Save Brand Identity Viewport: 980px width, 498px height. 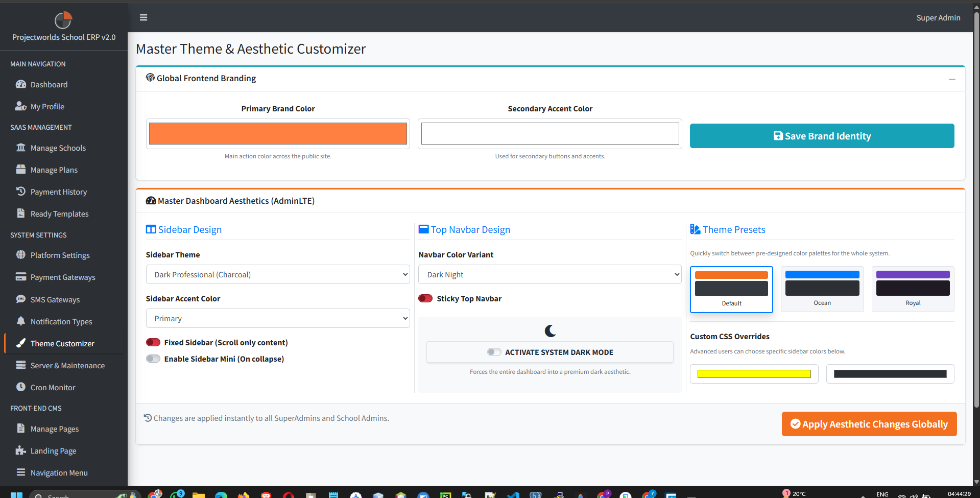821,136
